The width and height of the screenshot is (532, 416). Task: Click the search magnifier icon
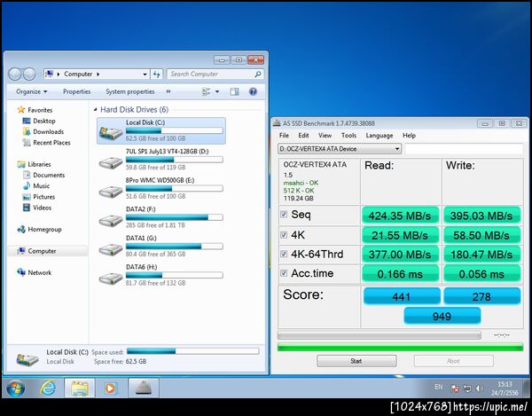pos(258,74)
